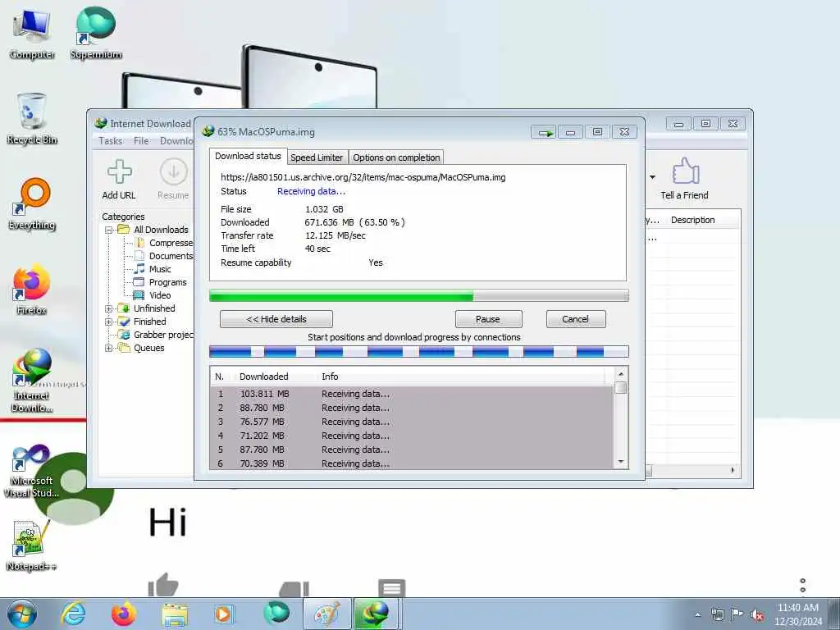Click the muted volume tray icon
This screenshot has width=840, height=630.
[757, 615]
